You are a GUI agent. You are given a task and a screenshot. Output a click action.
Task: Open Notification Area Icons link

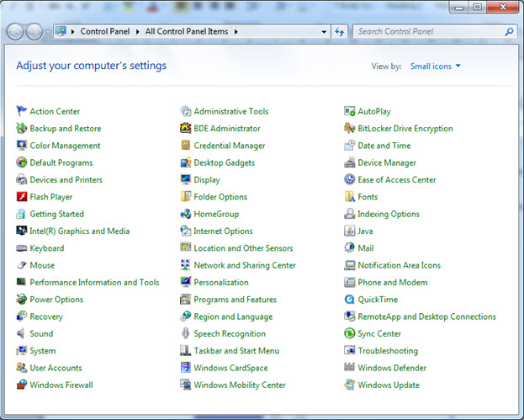(399, 265)
